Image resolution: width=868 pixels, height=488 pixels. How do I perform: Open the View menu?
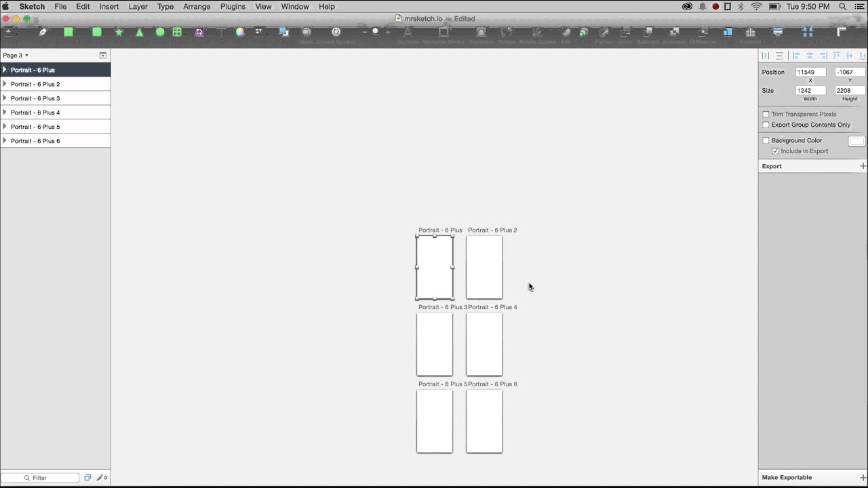click(x=263, y=6)
